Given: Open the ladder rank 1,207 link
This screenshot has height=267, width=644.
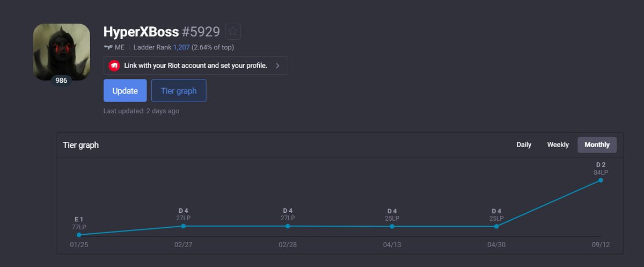Looking at the screenshot, I should 181,47.
